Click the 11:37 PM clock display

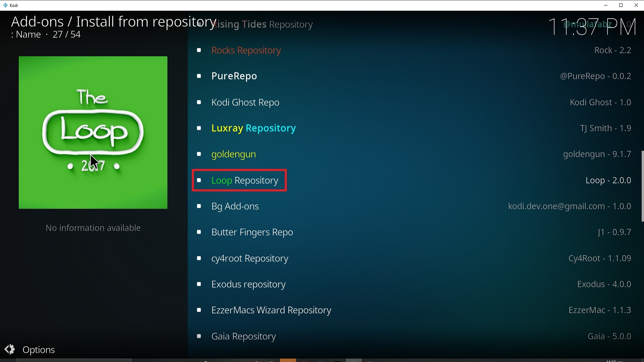tap(592, 27)
